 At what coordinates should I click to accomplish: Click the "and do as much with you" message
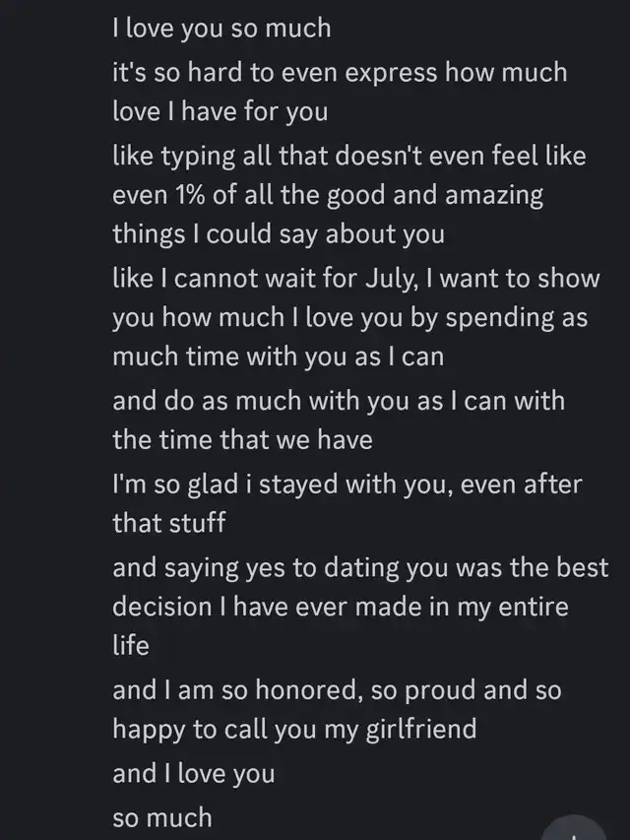338,400
